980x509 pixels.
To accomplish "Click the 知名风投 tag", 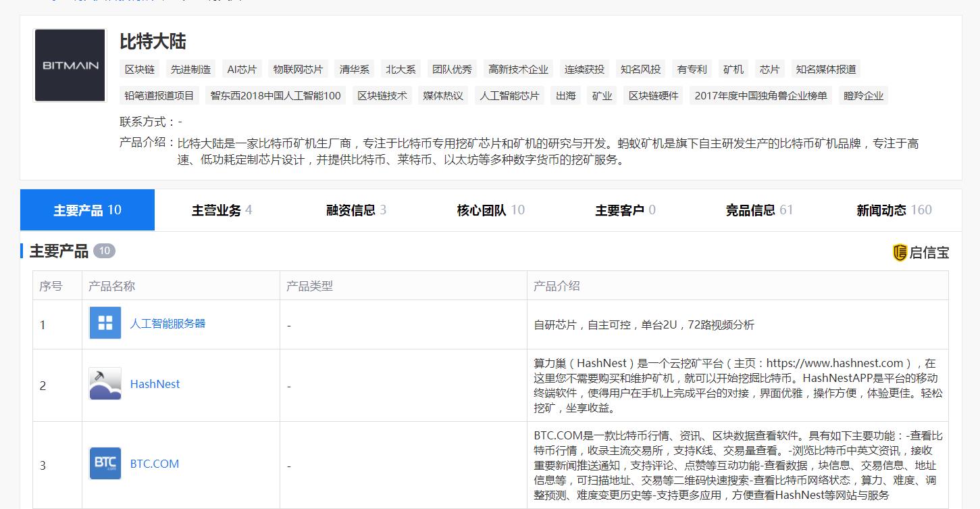I will [641, 69].
